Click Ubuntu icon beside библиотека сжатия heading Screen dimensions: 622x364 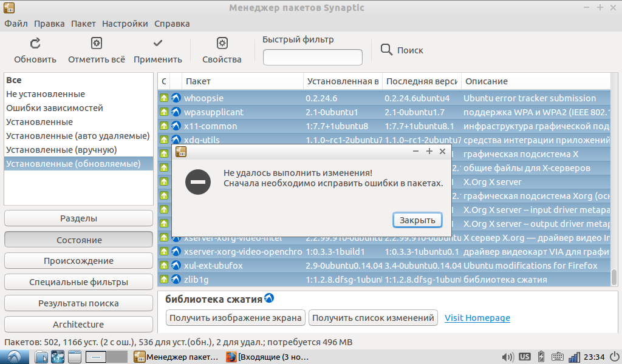[x=269, y=298]
